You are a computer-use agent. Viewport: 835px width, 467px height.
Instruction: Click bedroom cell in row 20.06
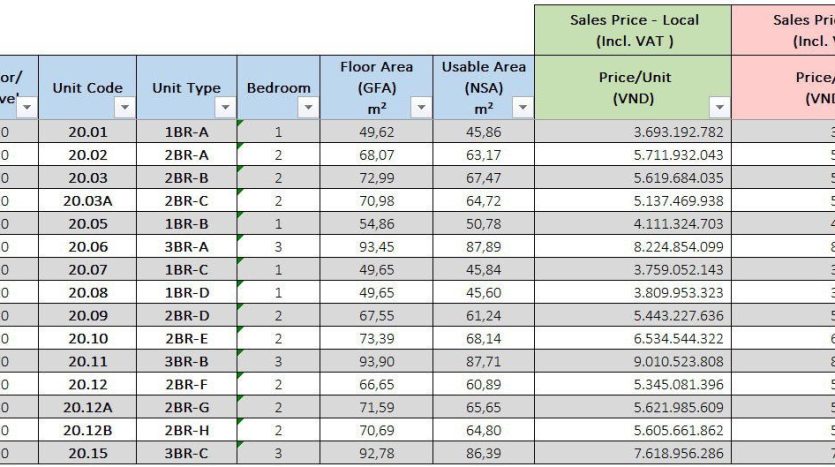click(x=279, y=247)
